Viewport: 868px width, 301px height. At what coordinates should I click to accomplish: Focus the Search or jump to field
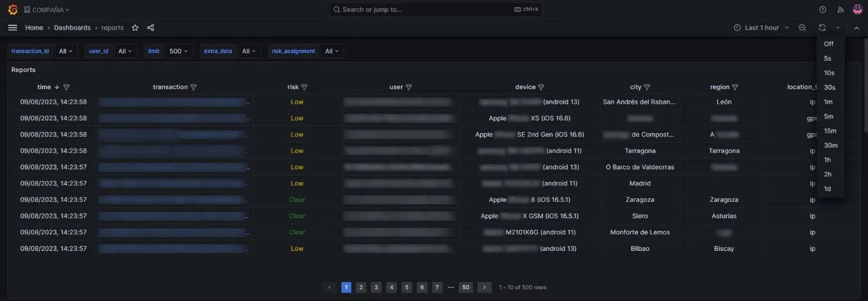click(435, 9)
